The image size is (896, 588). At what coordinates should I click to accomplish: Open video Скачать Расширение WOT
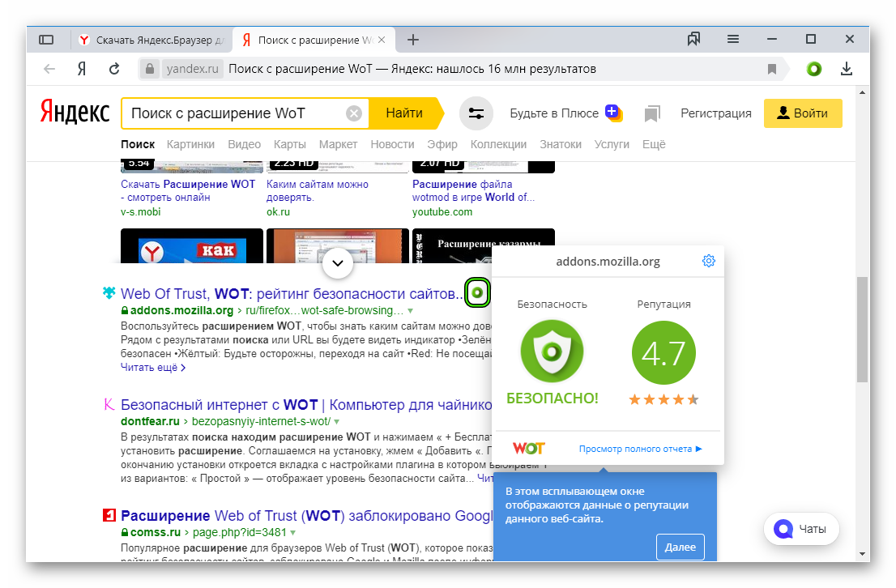point(188,191)
